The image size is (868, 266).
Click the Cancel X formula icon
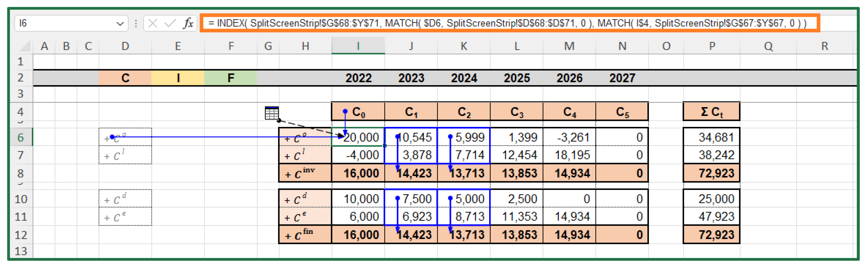point(153,23)
